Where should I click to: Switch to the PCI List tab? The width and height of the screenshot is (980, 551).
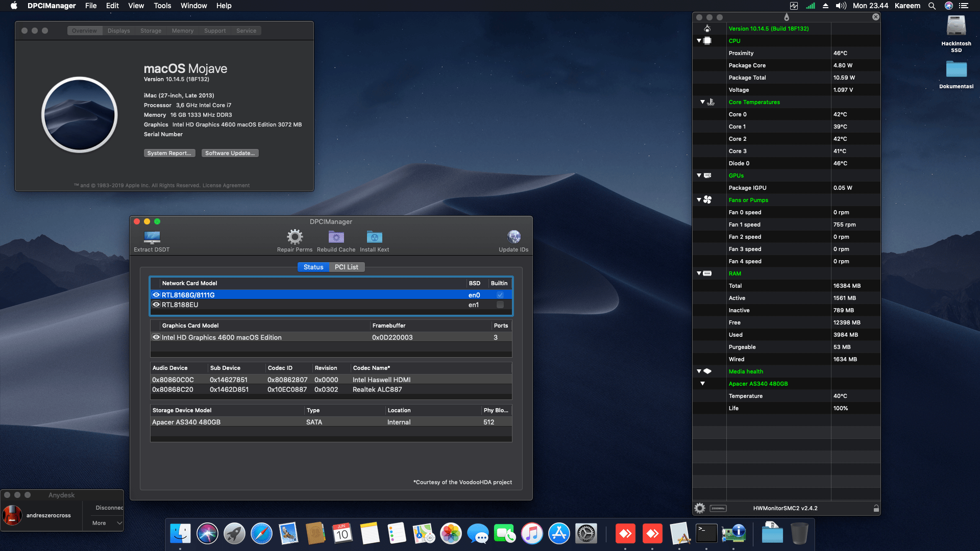point(347,267)
